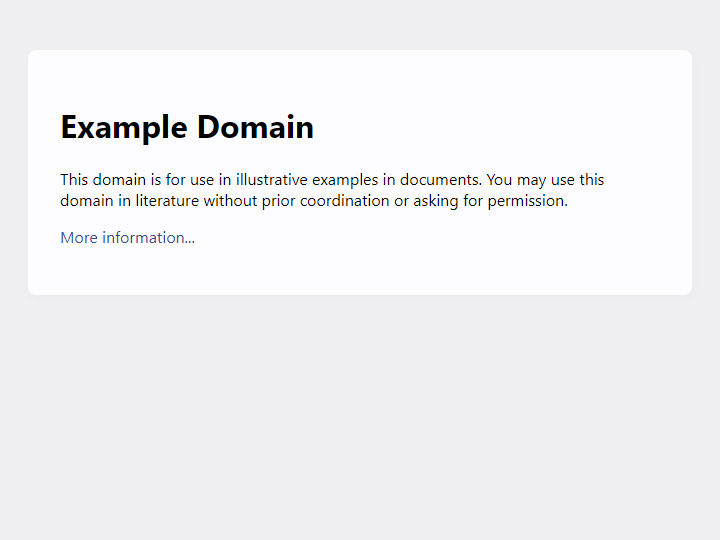720x540 pixels.
Task: Click the Example Domain heading
Action: [x=187, y=127]
